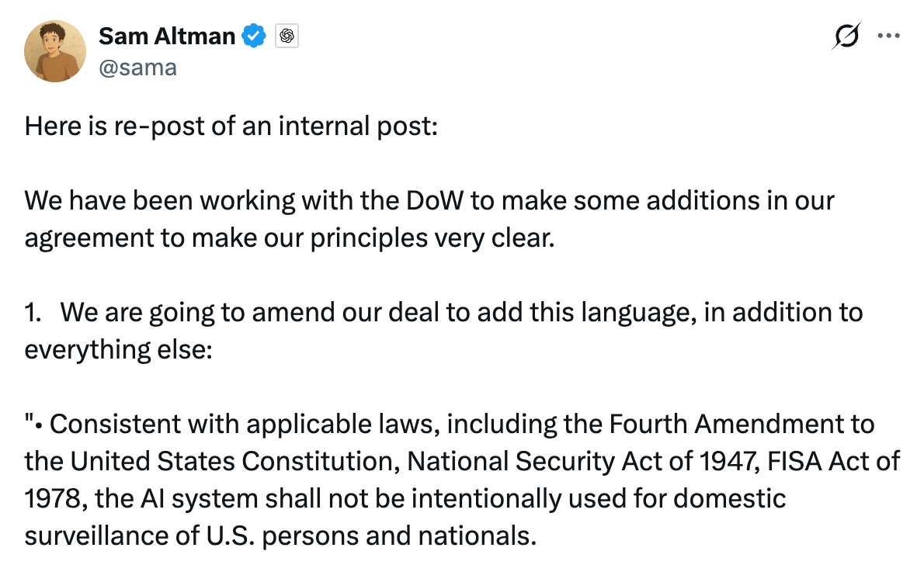Click the line "Here is re-post of an internal post:"
The width and height of the screenshot is (924, 565).
point(231,125)
